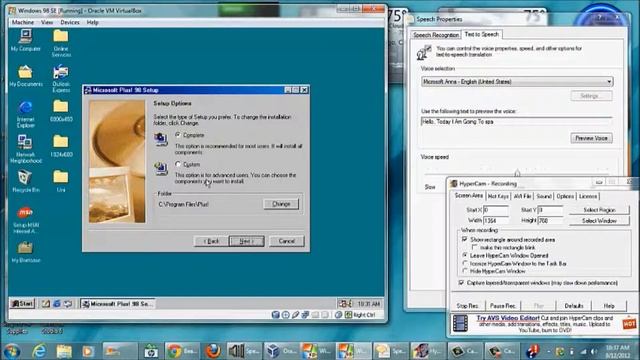
Task: Click Preview Voice button
Action: (591, 138)
